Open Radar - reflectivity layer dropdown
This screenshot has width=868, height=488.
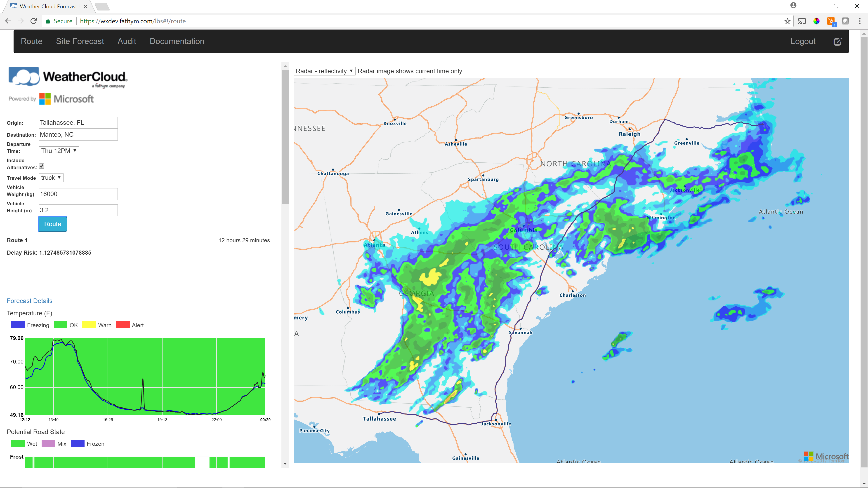(x=324, y=71)
